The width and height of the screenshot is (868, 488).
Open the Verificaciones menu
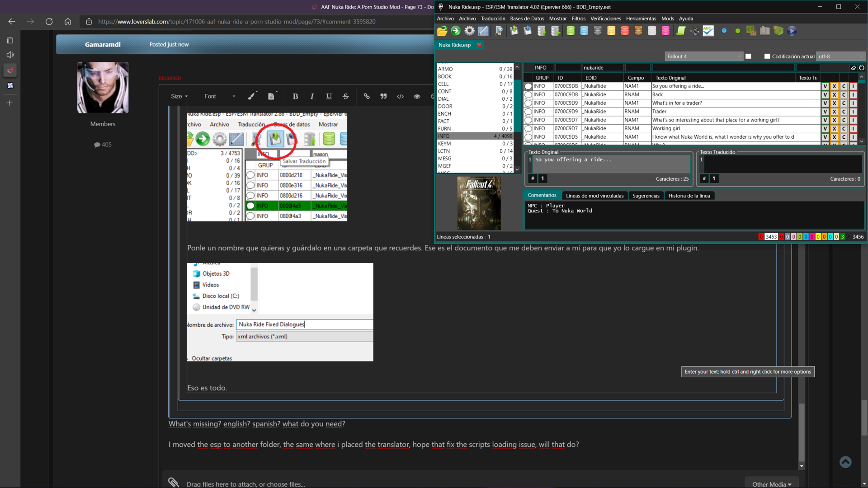(x=605, y=19)
